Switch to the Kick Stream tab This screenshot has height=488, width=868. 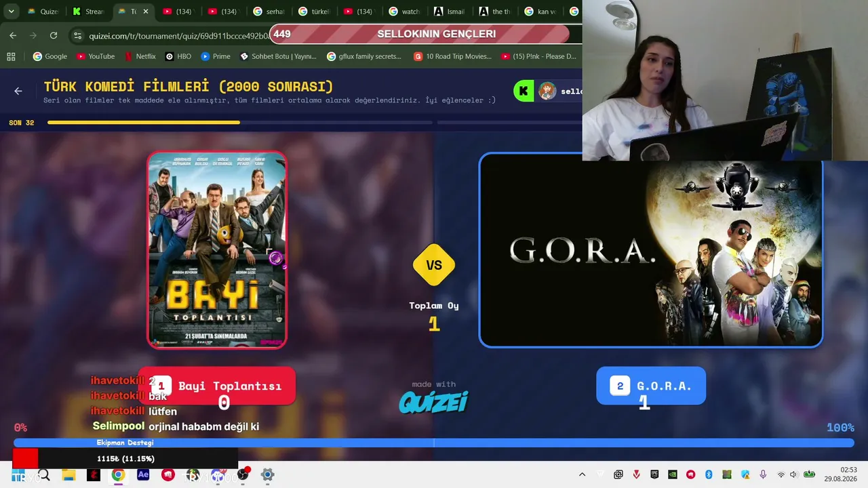point(88,12)
